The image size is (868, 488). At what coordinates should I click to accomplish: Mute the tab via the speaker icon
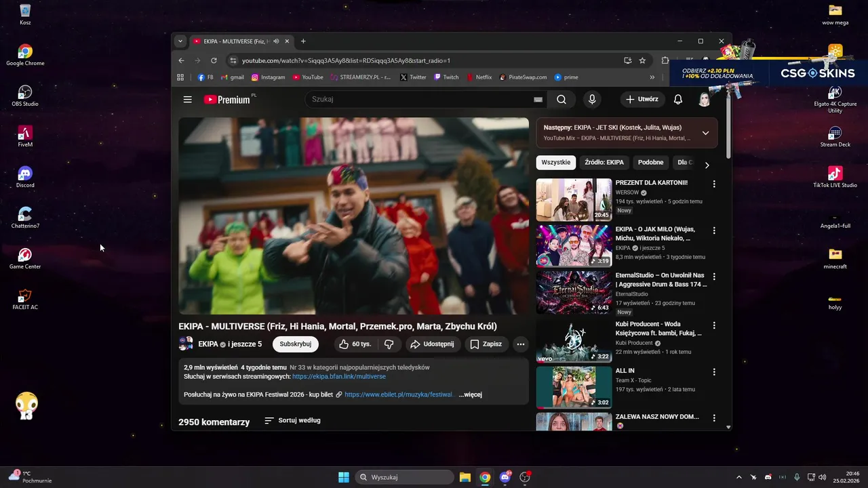point(276,41)
